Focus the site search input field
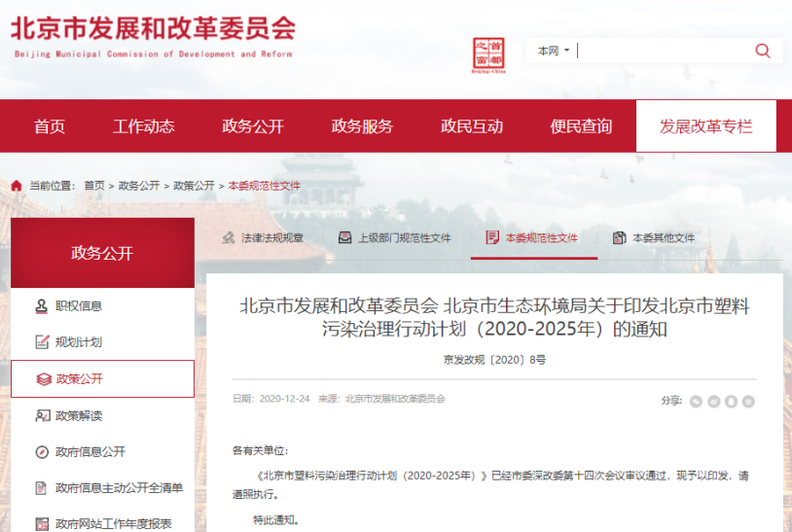This screenshot has width=792, height=532. point(665,51)
